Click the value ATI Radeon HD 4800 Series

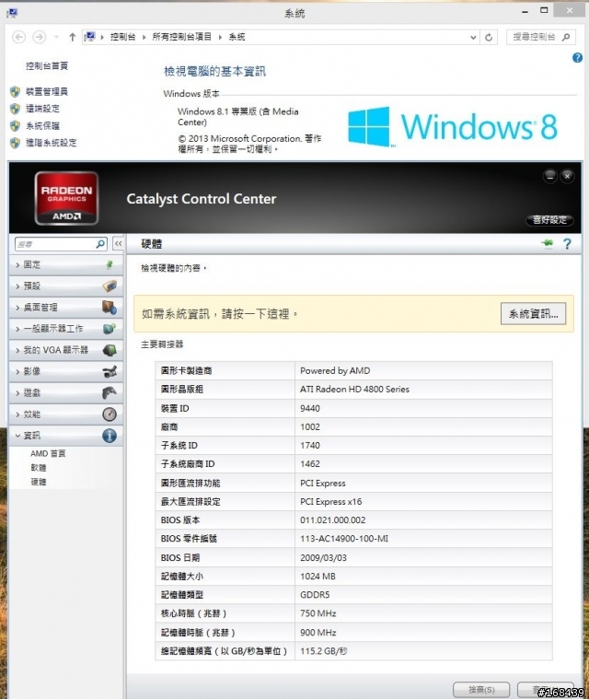pyautogui.click(x=354, y=390)
